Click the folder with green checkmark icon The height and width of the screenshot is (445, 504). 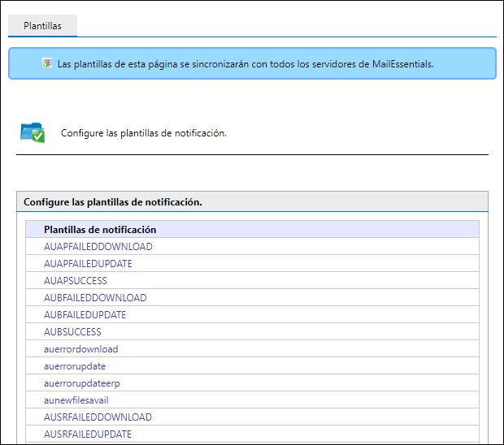33,132
